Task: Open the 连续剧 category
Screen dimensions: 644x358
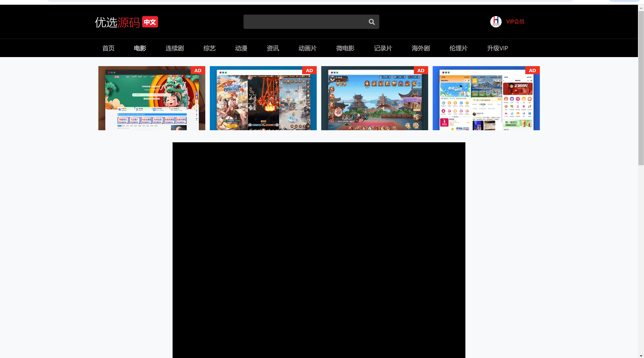Action: 175,48
